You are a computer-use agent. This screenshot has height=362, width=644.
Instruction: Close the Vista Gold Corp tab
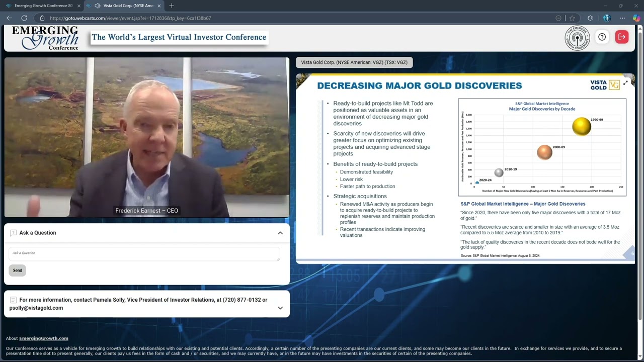click(159, 6)
